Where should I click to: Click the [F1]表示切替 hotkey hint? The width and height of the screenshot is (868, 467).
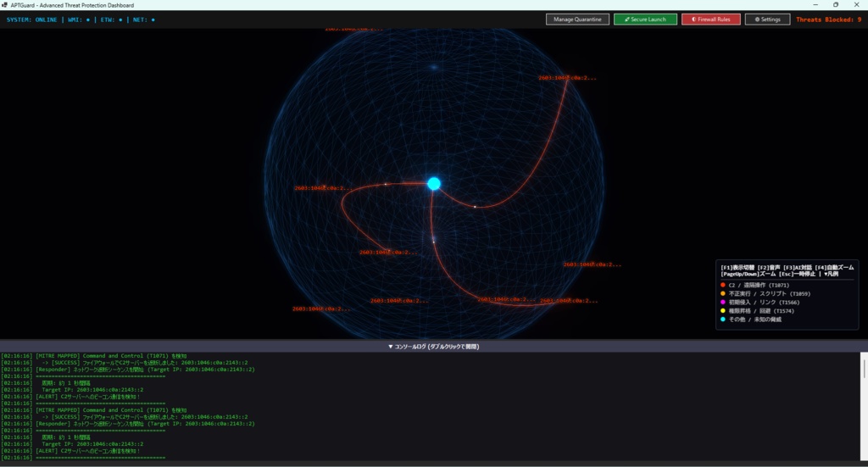(737, 267)
